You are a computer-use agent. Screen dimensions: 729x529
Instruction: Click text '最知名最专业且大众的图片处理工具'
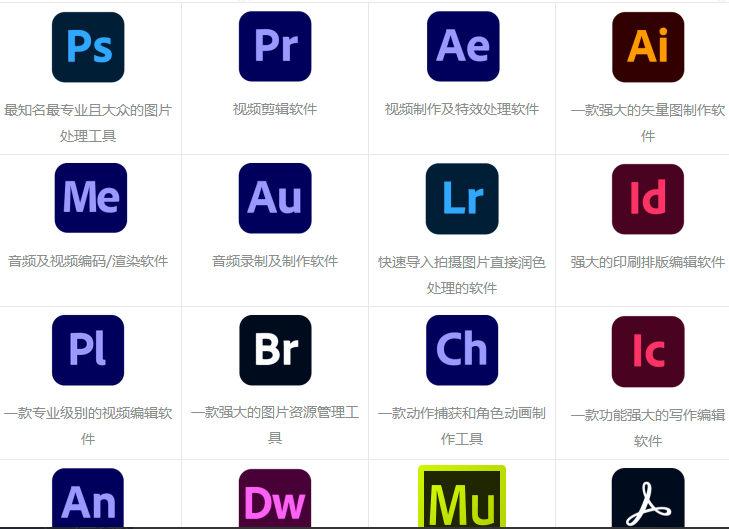[x=88, y=123]
